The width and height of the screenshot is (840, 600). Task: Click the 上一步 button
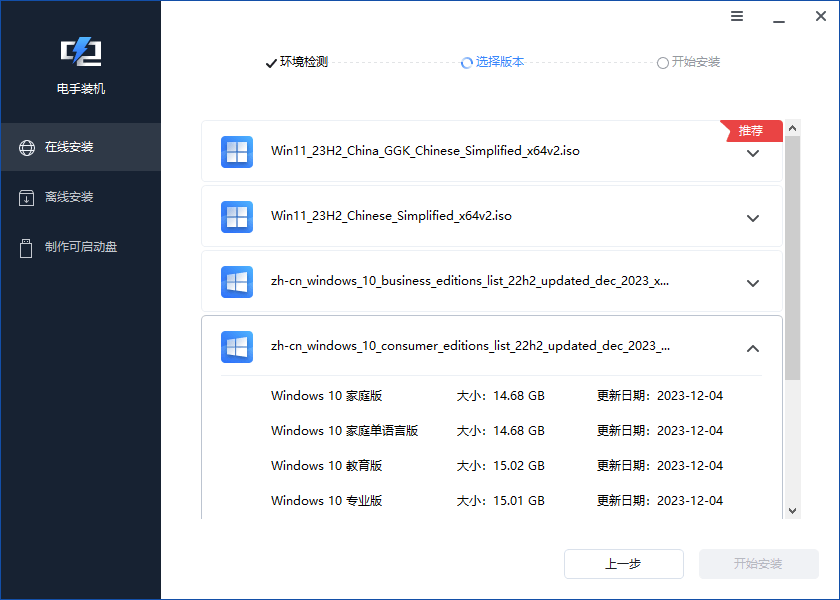(623, 563)
